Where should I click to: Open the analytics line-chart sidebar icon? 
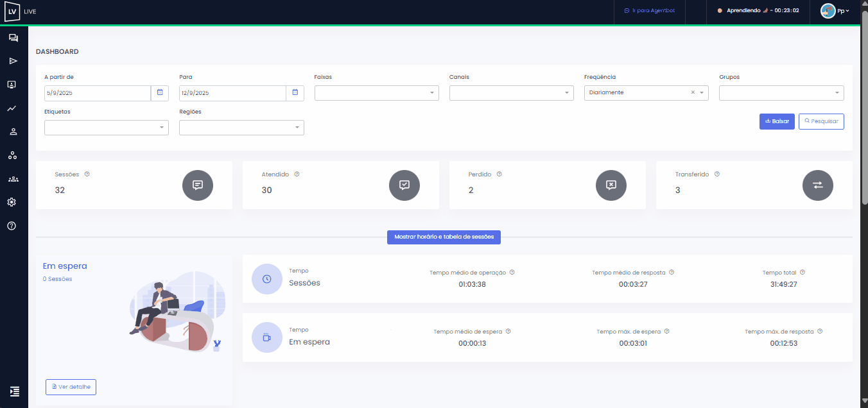coord(12,108)
